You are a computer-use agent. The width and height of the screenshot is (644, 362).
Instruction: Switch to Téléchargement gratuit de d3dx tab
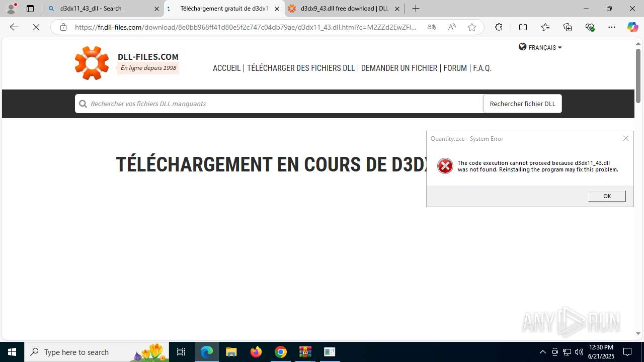coord(224,9)
